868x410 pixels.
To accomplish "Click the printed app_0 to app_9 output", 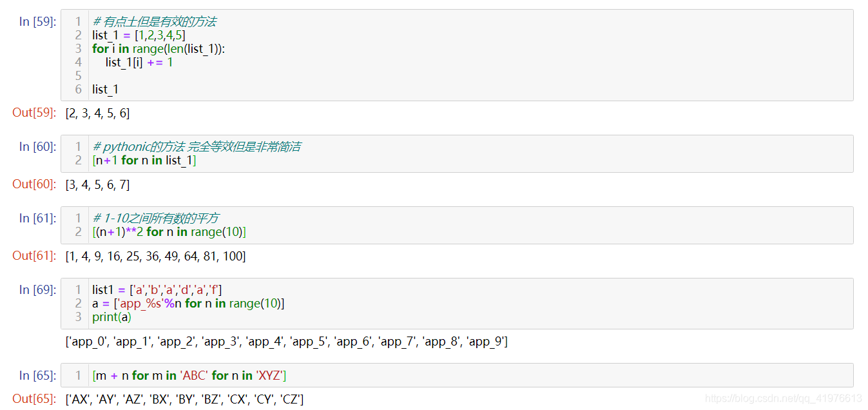I will (x=286, y=342).
